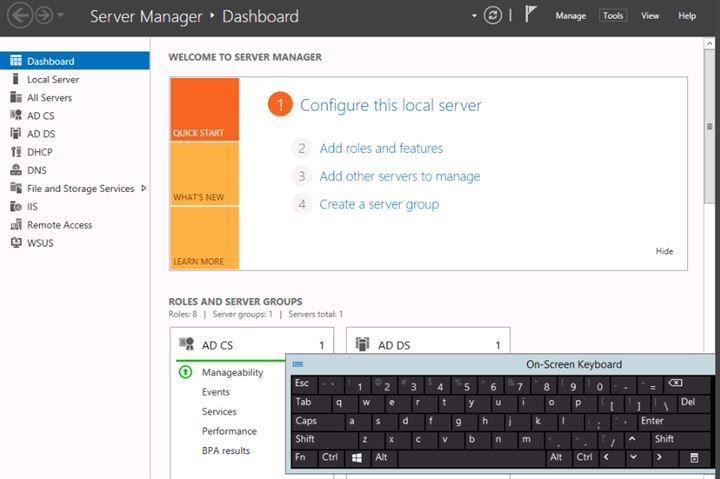The image size is (720, 479).
Task: Hide the welcome tile
Action: pos(664,251)
